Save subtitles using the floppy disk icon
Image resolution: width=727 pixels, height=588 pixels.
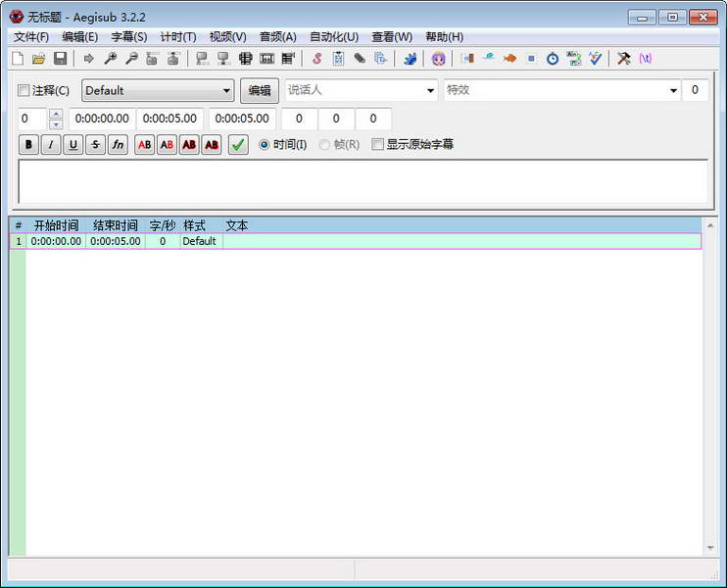61,59
